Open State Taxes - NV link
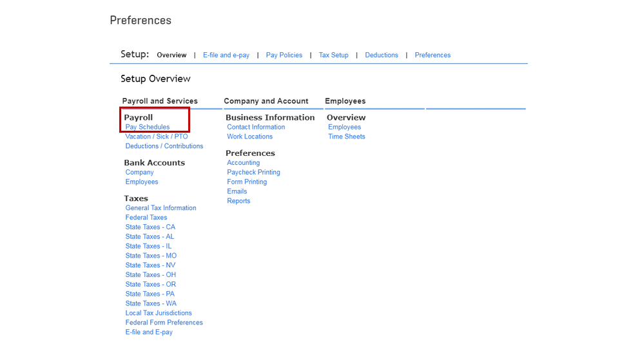644x362 pixels. pyautogui.click(x=150, y=265)
